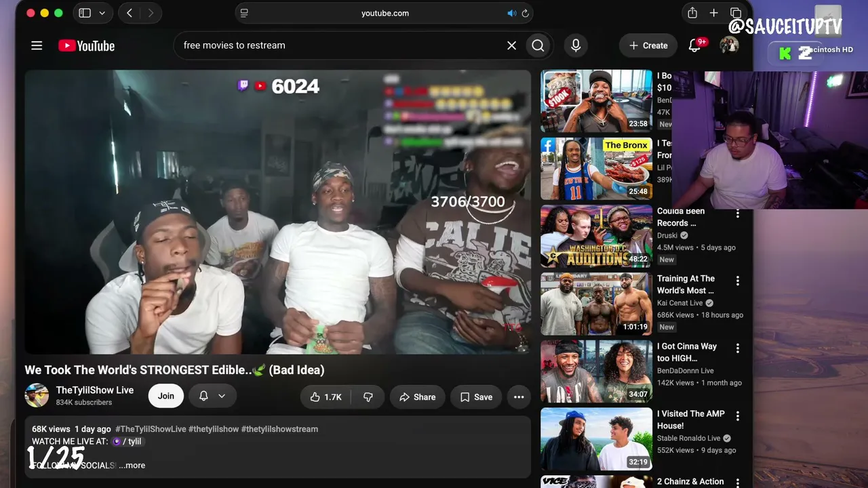Toggle the Safari sidebar
The width and height of the screenshot is (868, 488).
tap(85, 13)
